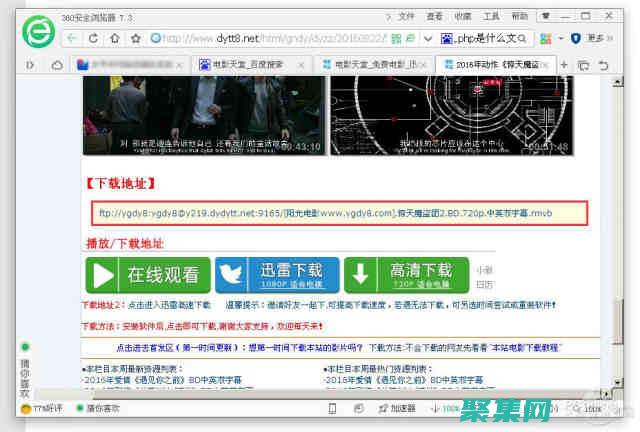The width and height of the screenshot is (640, 432).
Task: Click the vertical scrollbar down arrow
Action: pos(618,383)
